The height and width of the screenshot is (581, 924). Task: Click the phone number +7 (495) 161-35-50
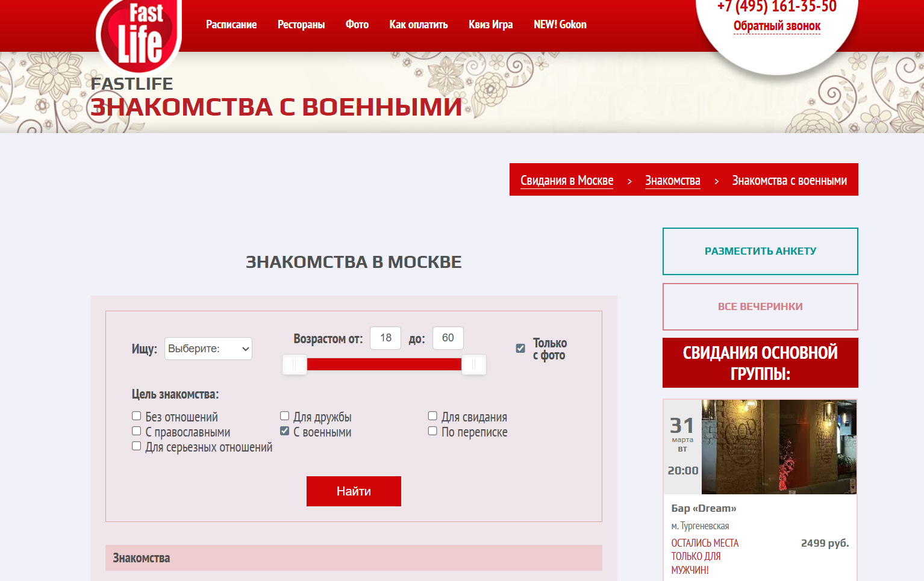[x=777, y=7]
